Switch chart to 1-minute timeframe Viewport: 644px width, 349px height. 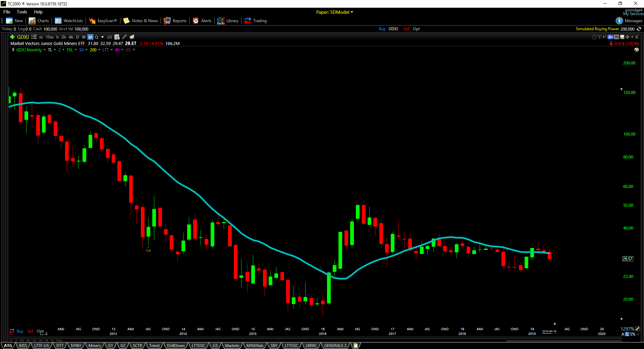[x=41, y=37]
